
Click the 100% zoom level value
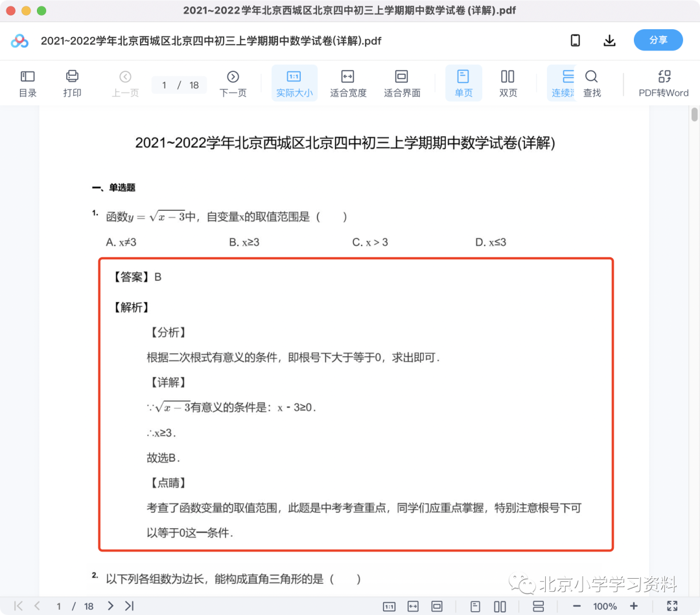coord(605,606)
